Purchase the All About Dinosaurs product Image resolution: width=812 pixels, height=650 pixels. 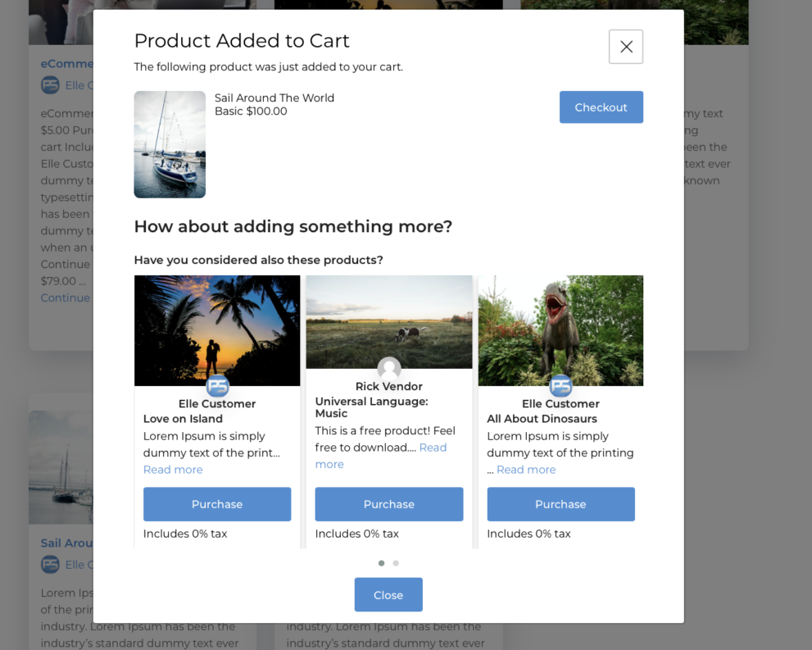pyautogui.click(x=560, y=504)
